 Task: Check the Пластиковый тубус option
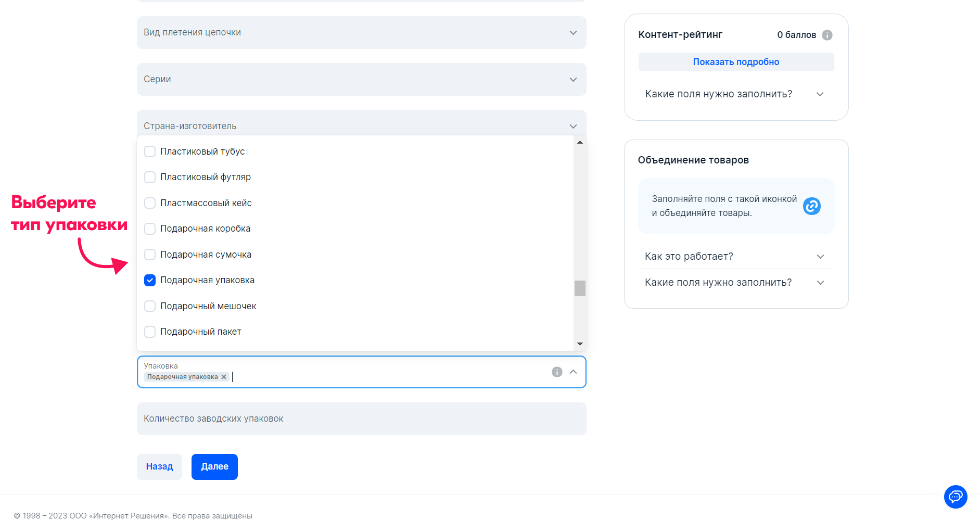[150, 151]
